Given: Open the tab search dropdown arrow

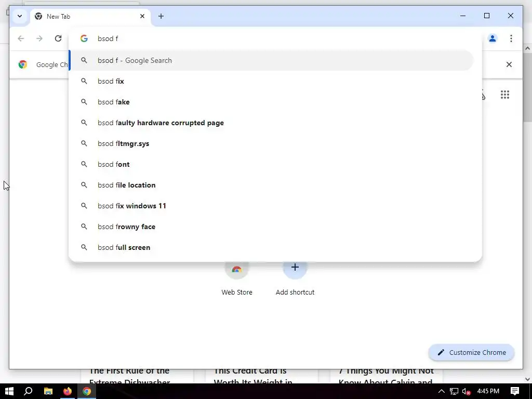Looking at the screenshot, I should (20, 16).
